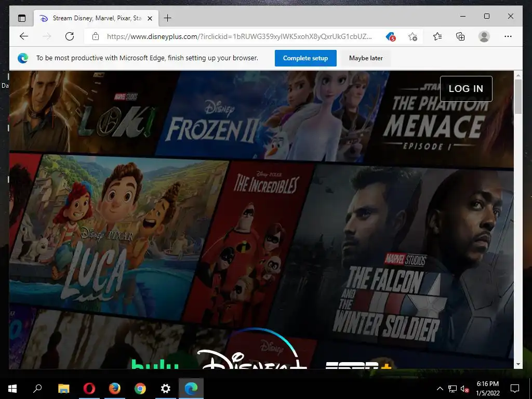
Task: Open Edge Settings and more menu
Action: [508, 36]
